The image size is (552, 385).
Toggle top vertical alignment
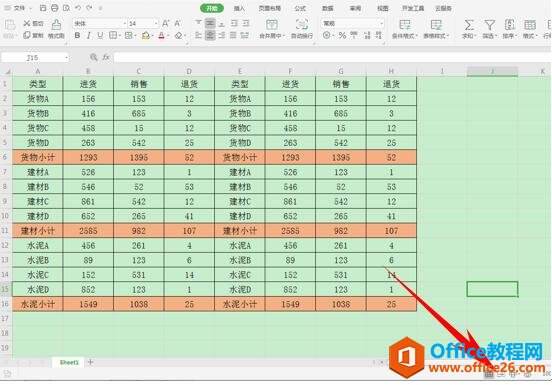198,23
